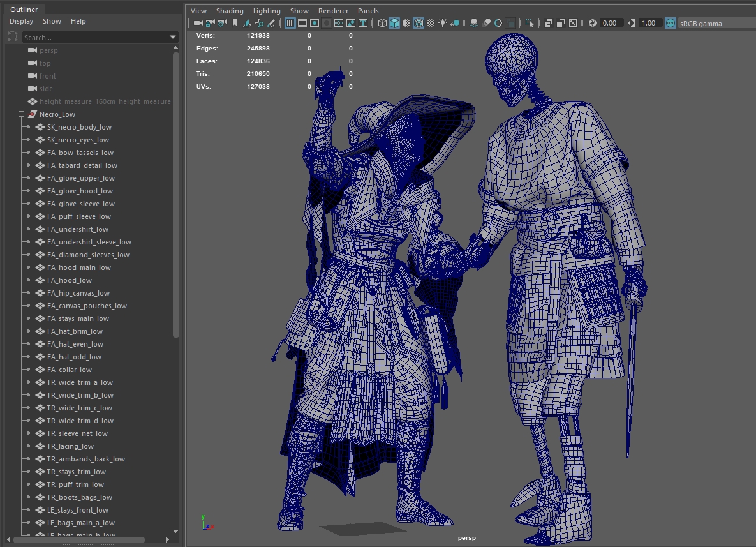Viewport: 756px width, 547px height.
Task: Enable Smooth Shade All mode
Action: 394,23
